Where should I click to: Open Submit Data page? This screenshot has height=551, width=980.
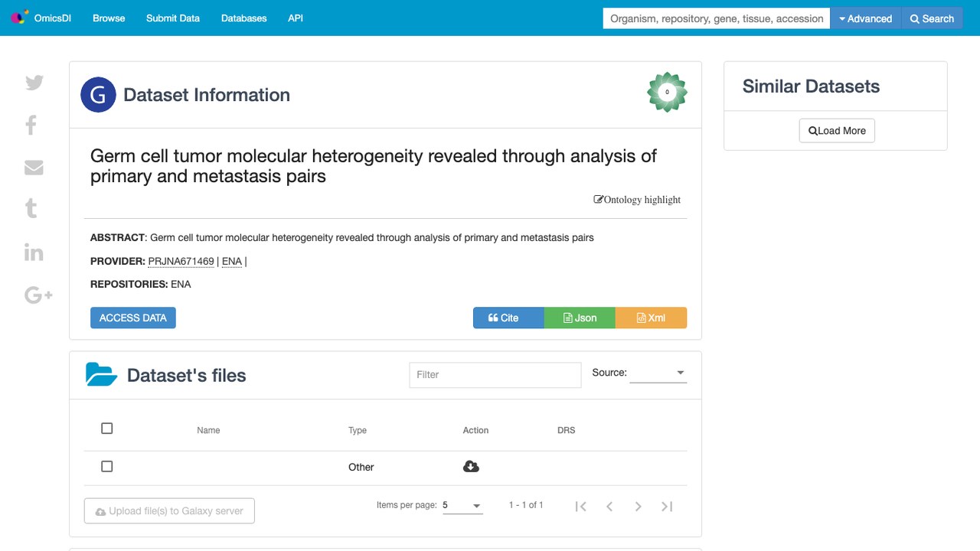coord(173,18)
